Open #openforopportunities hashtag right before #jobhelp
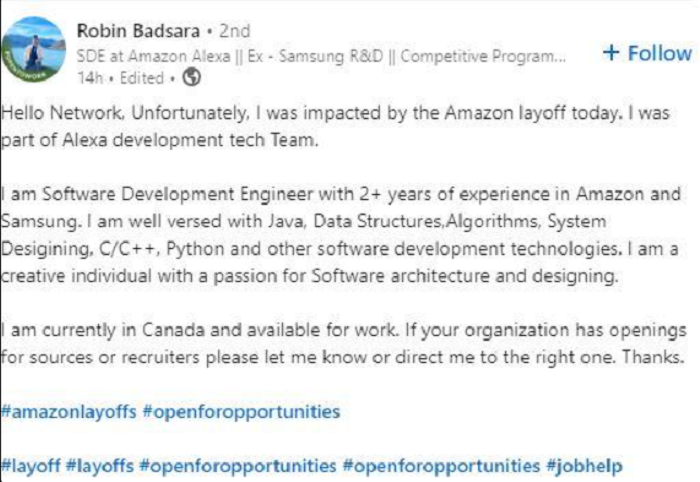Viewport: 700px width, 482px height. click(x=440, y=465)
